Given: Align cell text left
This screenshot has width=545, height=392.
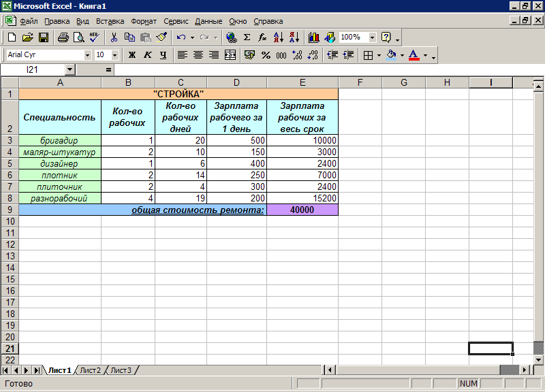Looking at the screenshot, I should tap(183, 55).
